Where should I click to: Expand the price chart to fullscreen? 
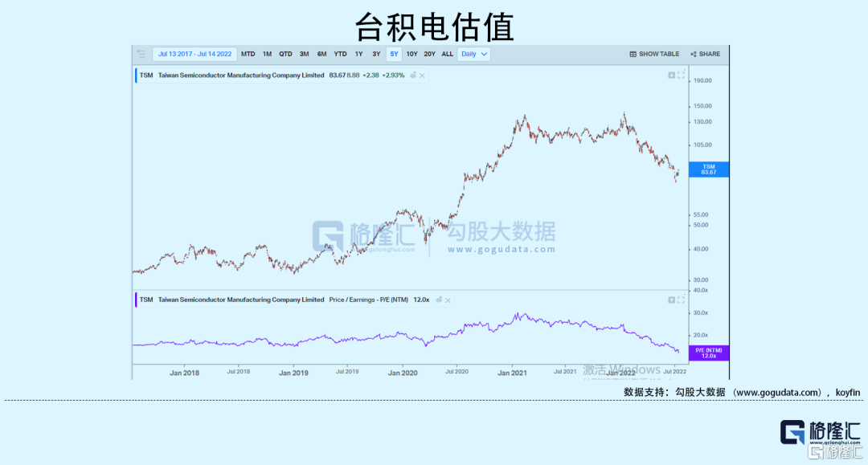tap(682, 75)
